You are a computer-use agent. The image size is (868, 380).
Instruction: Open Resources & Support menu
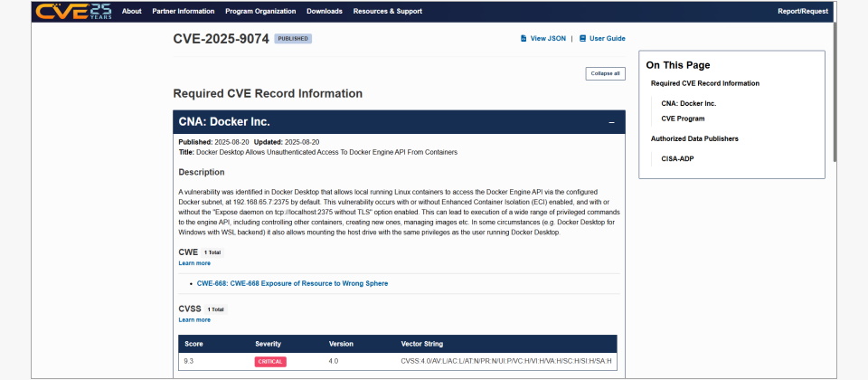[x=387, y=12]
